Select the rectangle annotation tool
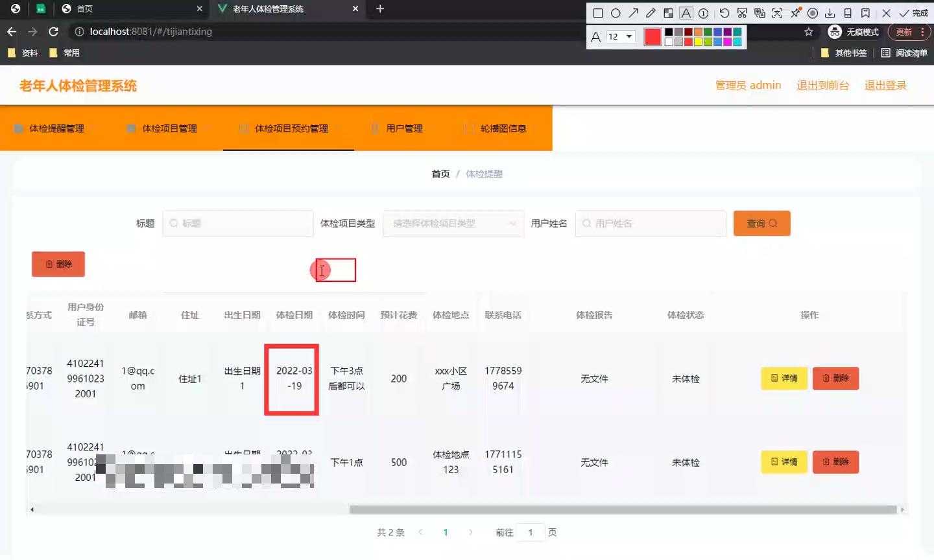 pos(598,13)
